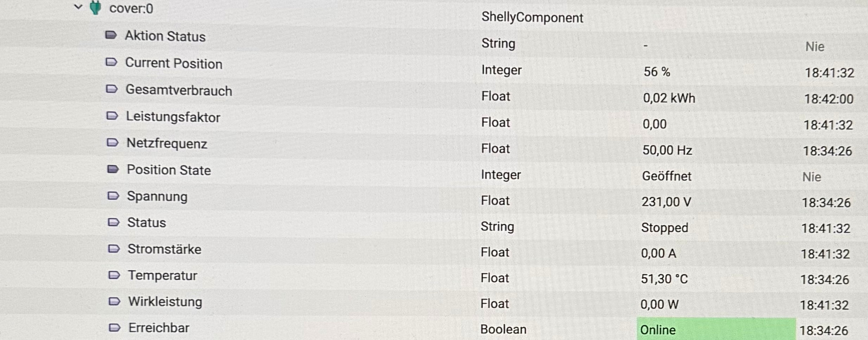Click the variable icon next to Spannung
Screen dimensions: 868x340
click(113, 196)
